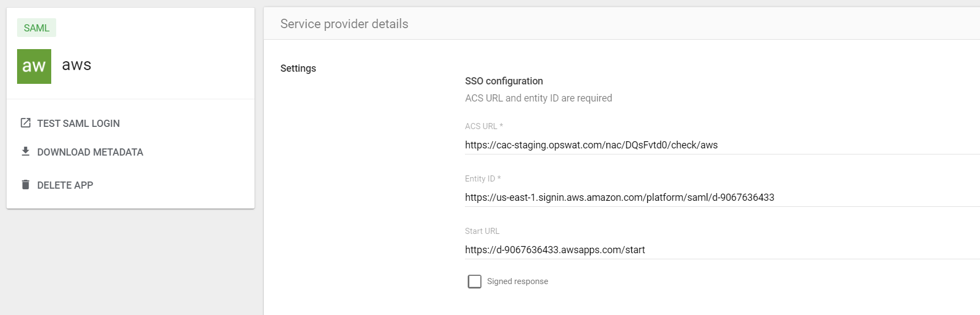The image size is (980, 315).
Task: Click the Entity ID field label
Action: 482,179
